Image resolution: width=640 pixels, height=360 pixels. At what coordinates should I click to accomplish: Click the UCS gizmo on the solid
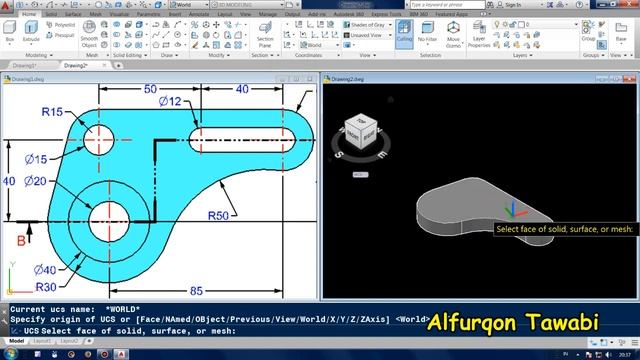[515, 209]
